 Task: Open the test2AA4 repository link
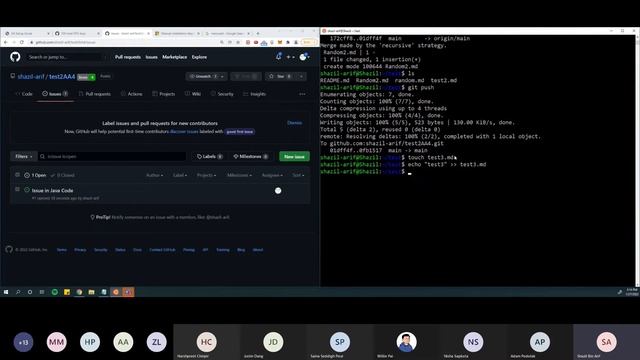62,77
